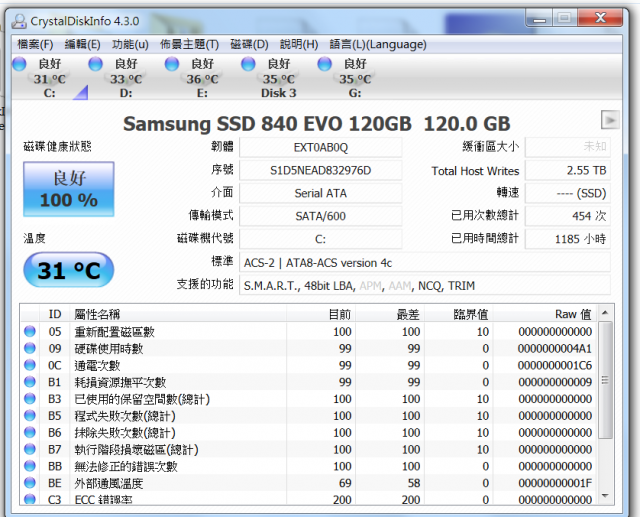Click status orb of attribute B1 row
The height and width of the screenshot is (517, 640).
click(30, 382)
